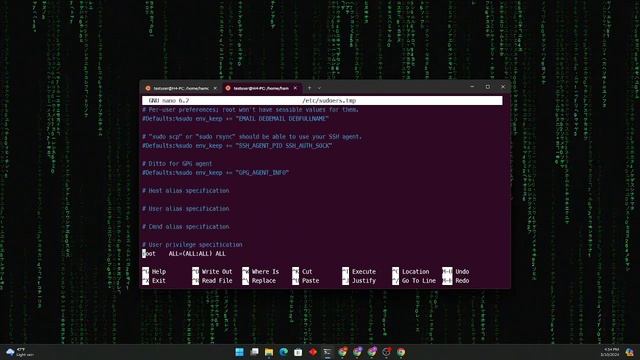Screen dimensions: 640x360
Task: Open a new terminal tab with plus
Action: (309, 88)
